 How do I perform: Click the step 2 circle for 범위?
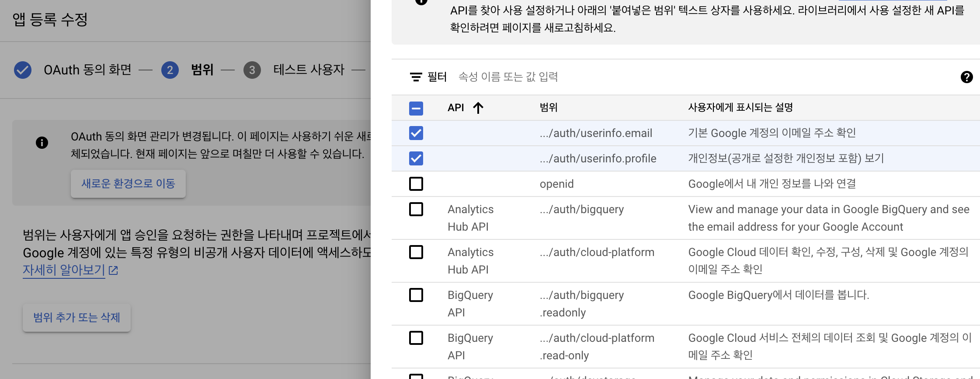point(170,70)
